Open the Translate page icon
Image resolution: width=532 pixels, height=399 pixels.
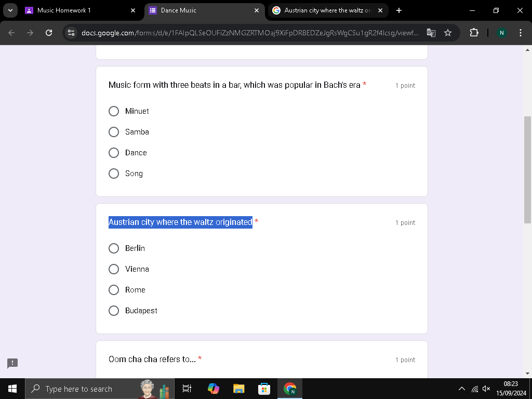pyautogui.click(x=431, y=33)
